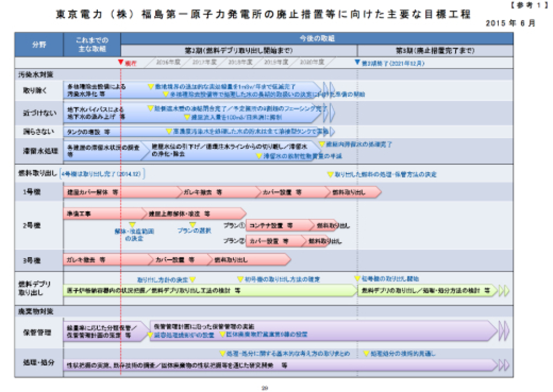
Task: Click the 4号機は取り出し完了(2014.12) note
Action: coord(102,174)
